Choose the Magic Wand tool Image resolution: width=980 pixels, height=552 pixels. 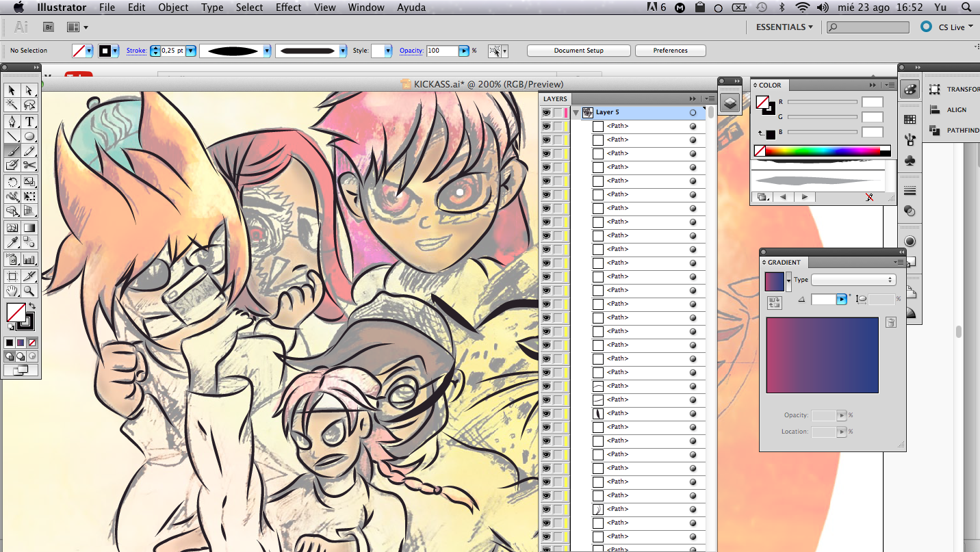point(12,105)
